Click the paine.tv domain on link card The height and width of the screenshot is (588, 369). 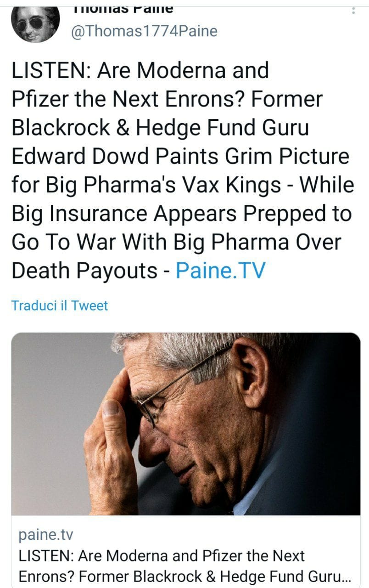pyautogui.click(x=46, y=535)
